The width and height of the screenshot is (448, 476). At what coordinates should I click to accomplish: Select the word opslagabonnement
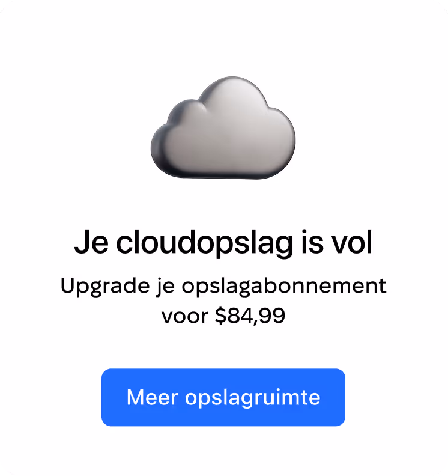click(284, 286)
